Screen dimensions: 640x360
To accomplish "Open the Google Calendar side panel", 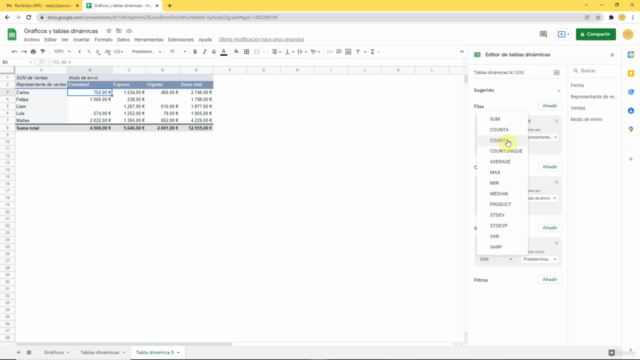I will (631, 55).
